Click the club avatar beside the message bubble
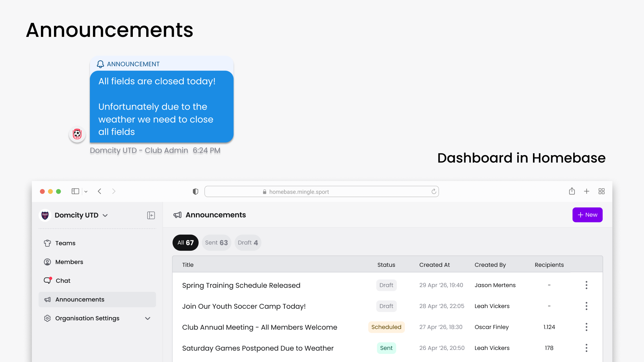Screen dimensions: 644x362 pos(77,134)
